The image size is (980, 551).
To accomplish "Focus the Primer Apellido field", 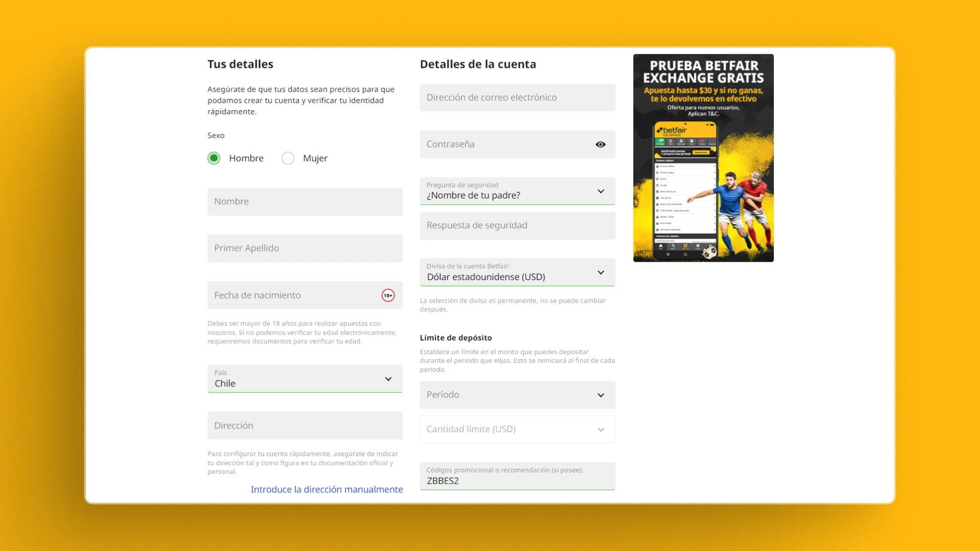I will pos(305,248).
